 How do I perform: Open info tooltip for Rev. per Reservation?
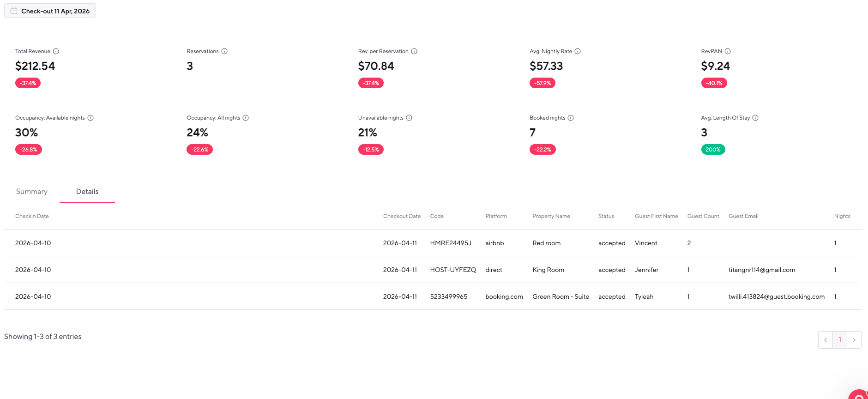coord(414,51)
